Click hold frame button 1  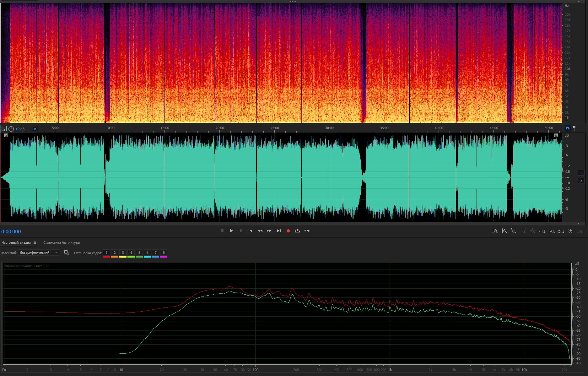click(106, 253)
